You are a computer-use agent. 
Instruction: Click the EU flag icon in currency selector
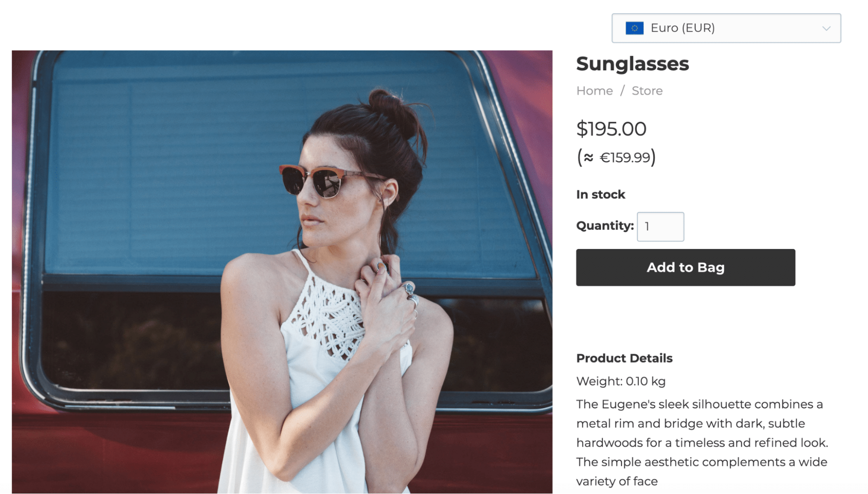click(x=634, y=28)
